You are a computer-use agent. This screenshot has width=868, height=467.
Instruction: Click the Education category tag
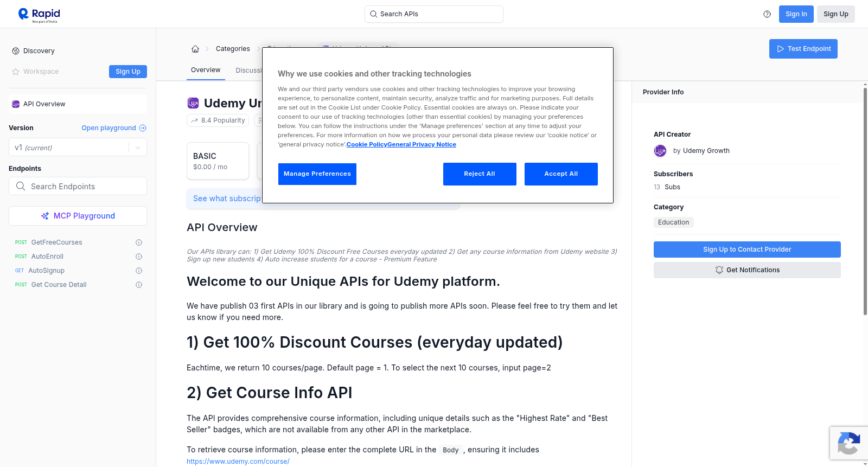click(673, 222)
